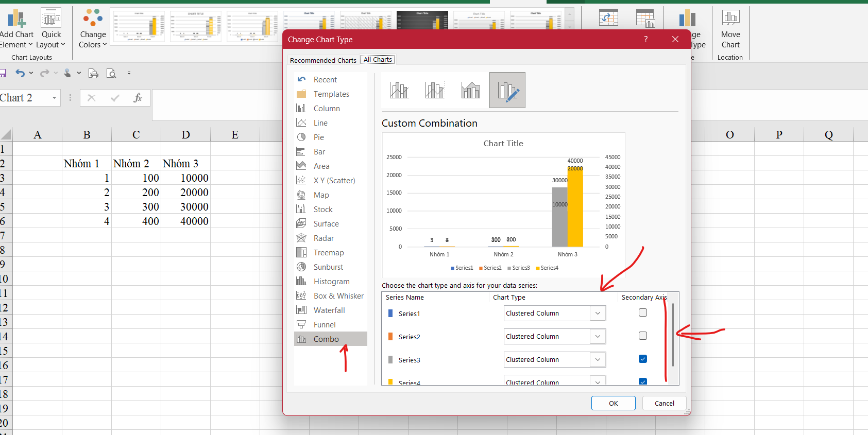
Task: Click the Change Colors palette icon
Action: coord(93,18)
